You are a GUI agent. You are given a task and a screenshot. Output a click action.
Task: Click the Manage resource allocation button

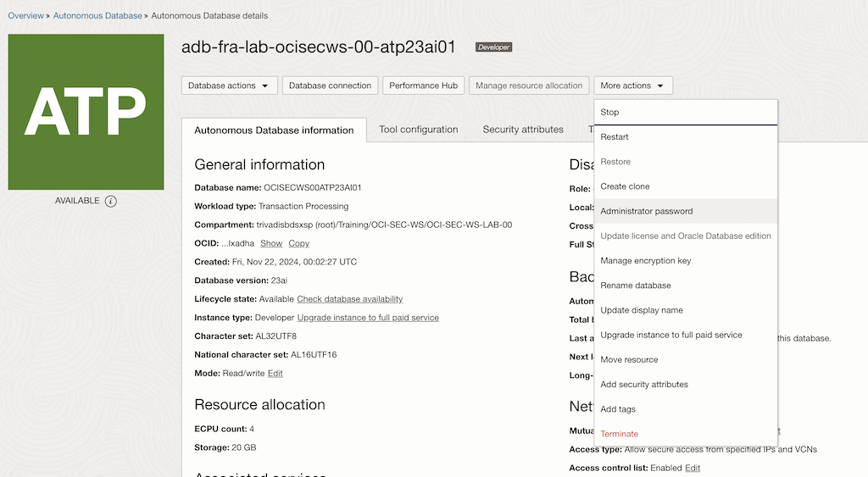(x=529, y=86)
